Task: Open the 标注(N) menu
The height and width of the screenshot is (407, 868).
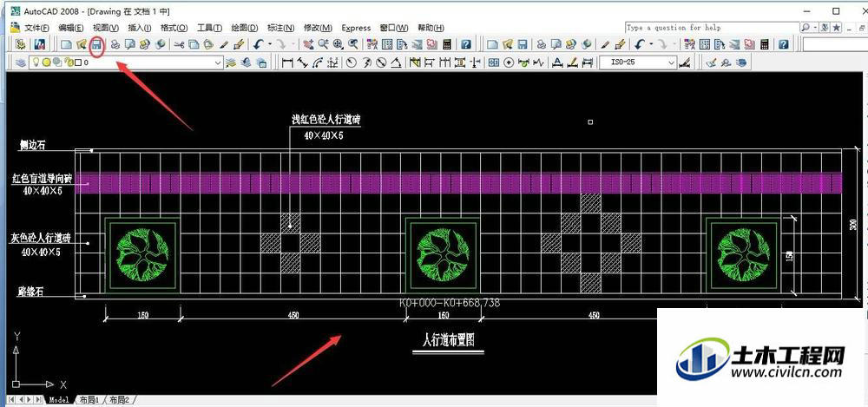Action: (x=280, y=28)
